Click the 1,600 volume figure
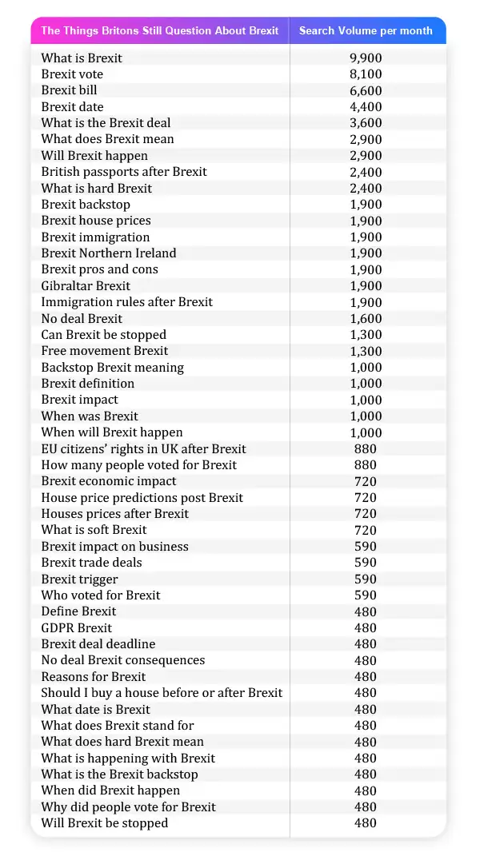The width and height of the screenshot is (480, 868). point(366,319)
